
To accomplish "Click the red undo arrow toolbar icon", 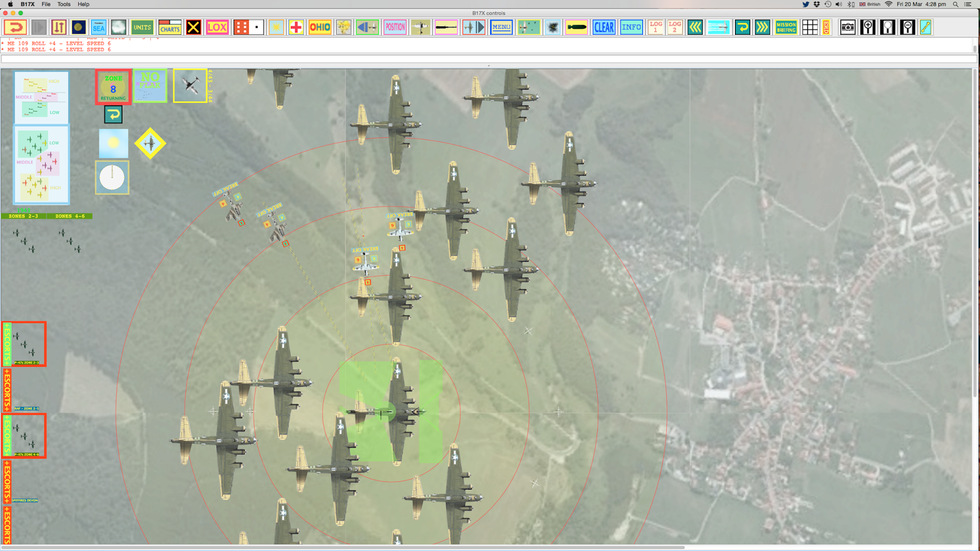I will tap(15, 27).
